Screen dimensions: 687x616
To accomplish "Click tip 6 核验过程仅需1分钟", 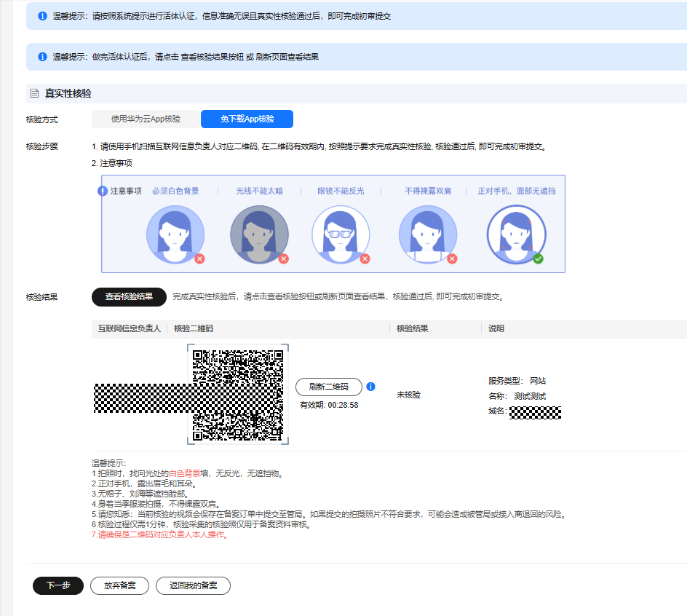I will click(202, 524).
